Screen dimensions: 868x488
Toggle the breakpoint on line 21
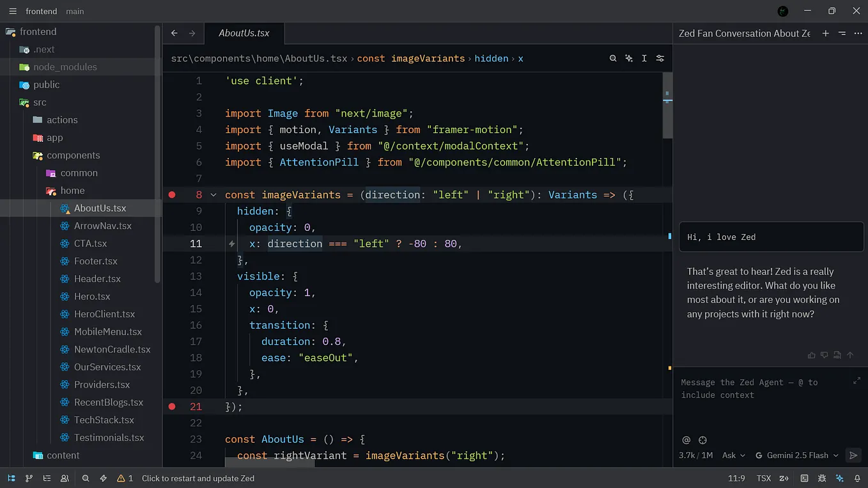coord(171,406)
